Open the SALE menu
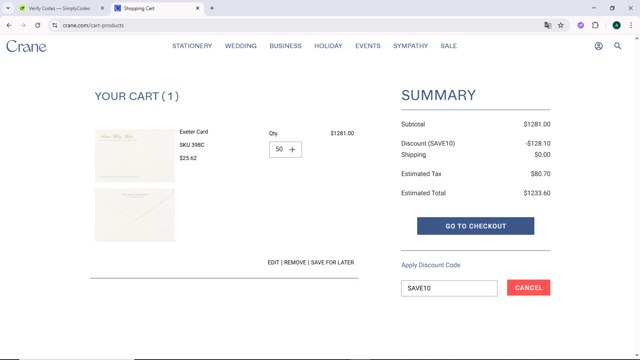This screenshot has height=360, width=640. tap(449, 46)
